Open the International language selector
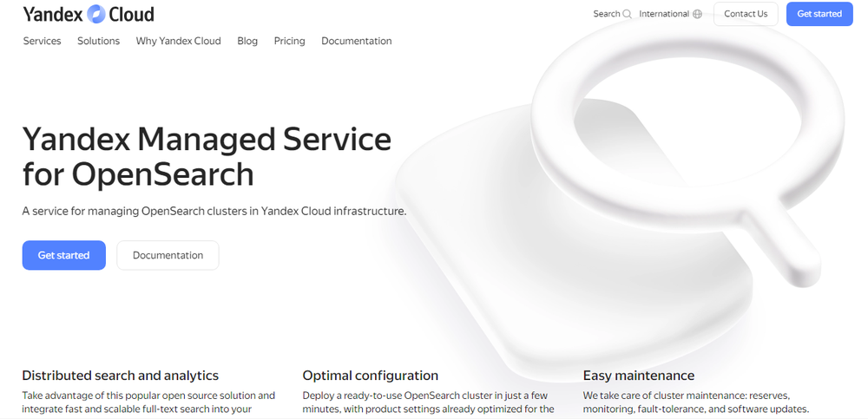Viewport: 868px width, 419px height. point(664,15)
